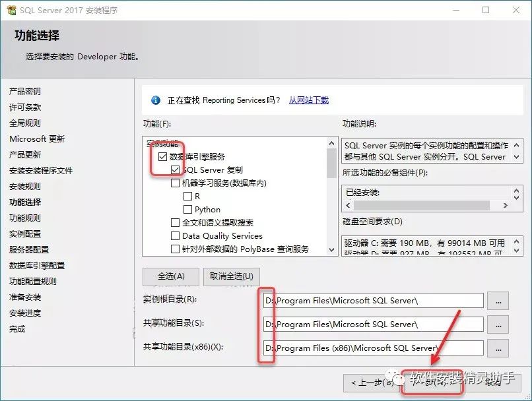Click up arrow in 磁盘空间要求 box
532x401 pixels.
point(516,241)
